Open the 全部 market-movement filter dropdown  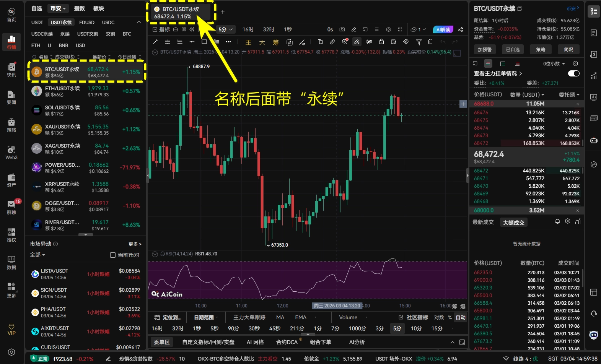tap(37, 255)
